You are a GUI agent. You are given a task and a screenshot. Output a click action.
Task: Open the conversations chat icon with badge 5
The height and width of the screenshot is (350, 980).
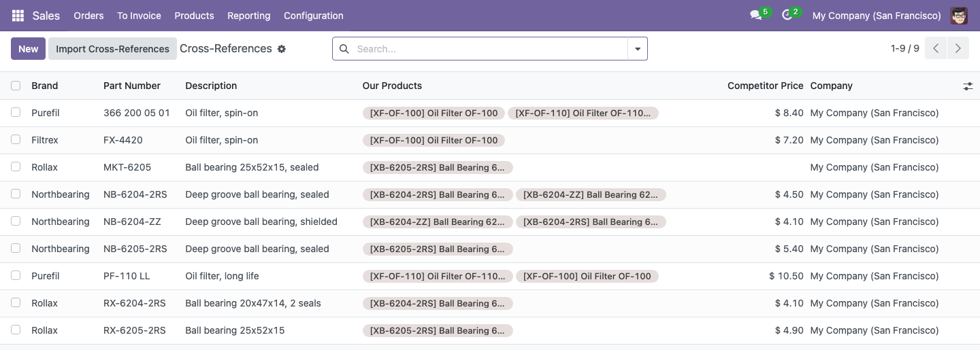755,16
